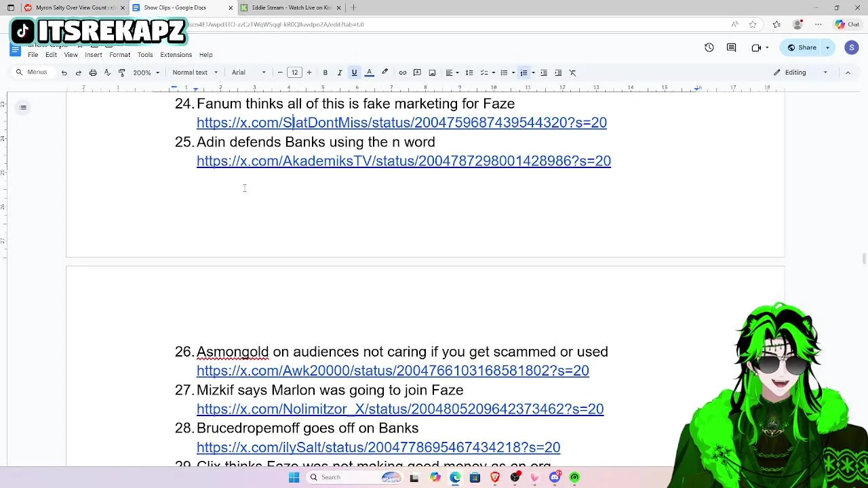The width and height of the screenshot is (868, 488).
Task: Open the Insert menu
Action: [94, 55]
